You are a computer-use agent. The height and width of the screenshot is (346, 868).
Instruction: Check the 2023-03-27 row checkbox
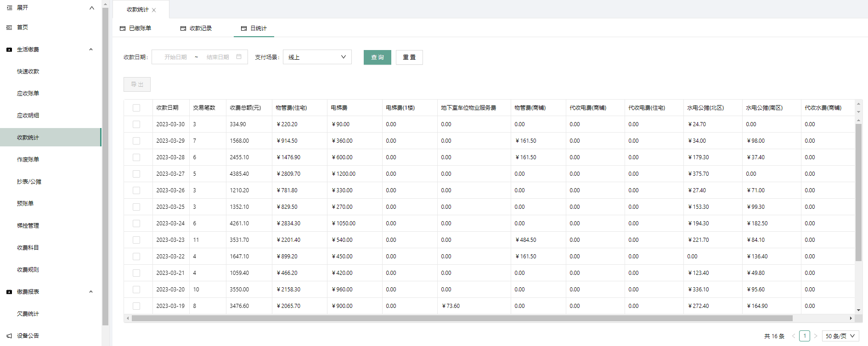click(136, 174)
